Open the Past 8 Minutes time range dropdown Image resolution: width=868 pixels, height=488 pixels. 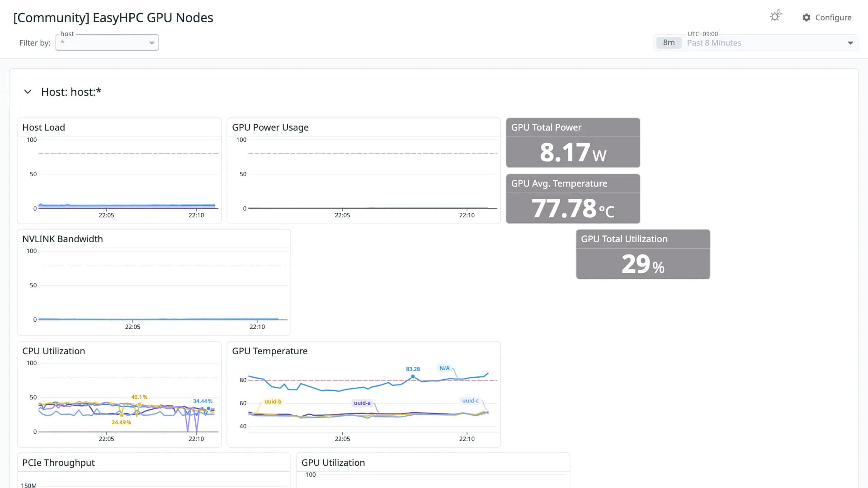[755, 43]
